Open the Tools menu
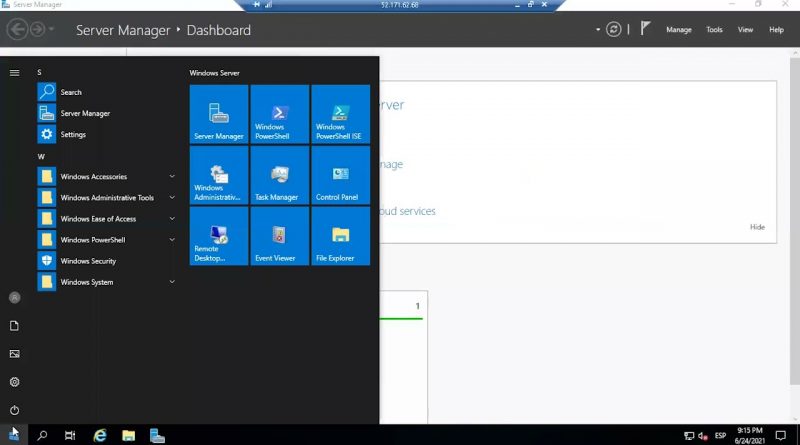Image resolution: width=800 pixels, height=445 pixels. (x=714, y=30)
